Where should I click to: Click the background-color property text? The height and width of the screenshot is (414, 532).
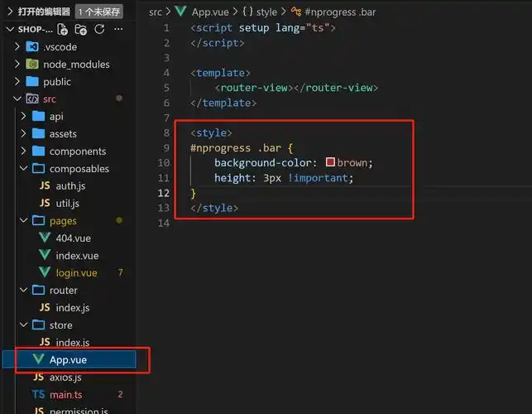pos(262,163)
